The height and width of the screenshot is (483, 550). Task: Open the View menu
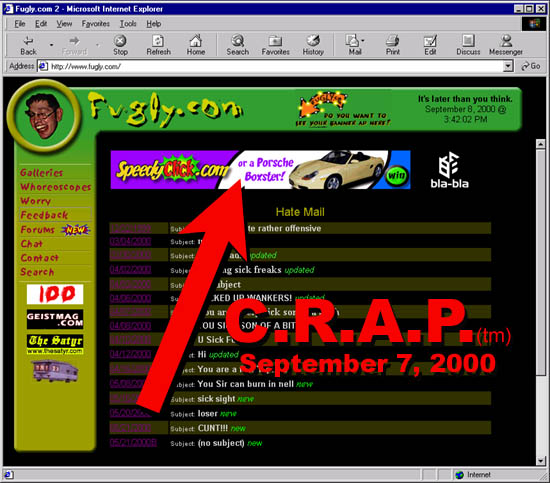pyautogui.click(x=64, y=24)
